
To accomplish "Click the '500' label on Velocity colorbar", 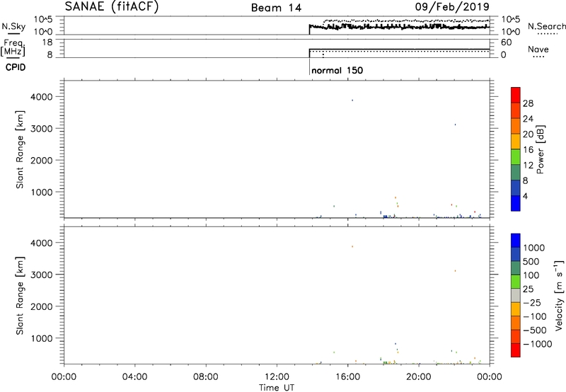I will pos(533,262).
